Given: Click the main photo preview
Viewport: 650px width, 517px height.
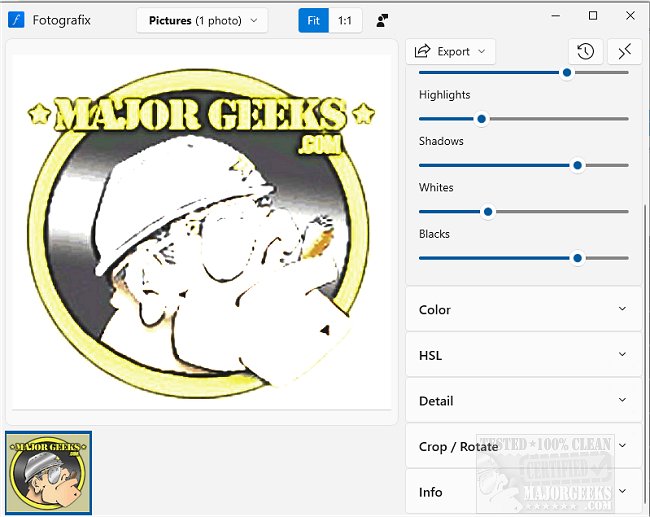Looking at the screenshot, I should pyautogui.click(x=201, y=232).
